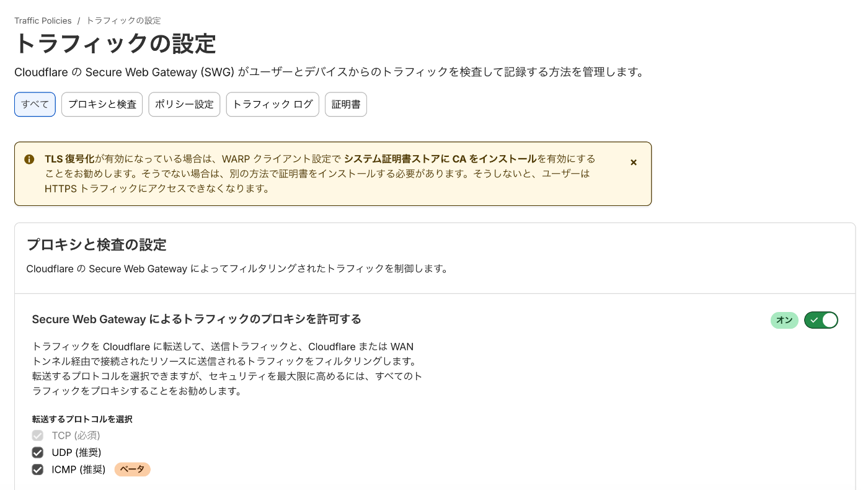868x490 pixels.
Task: Click the プロキシと検査の設定 section heading
Action: (97, 245)
